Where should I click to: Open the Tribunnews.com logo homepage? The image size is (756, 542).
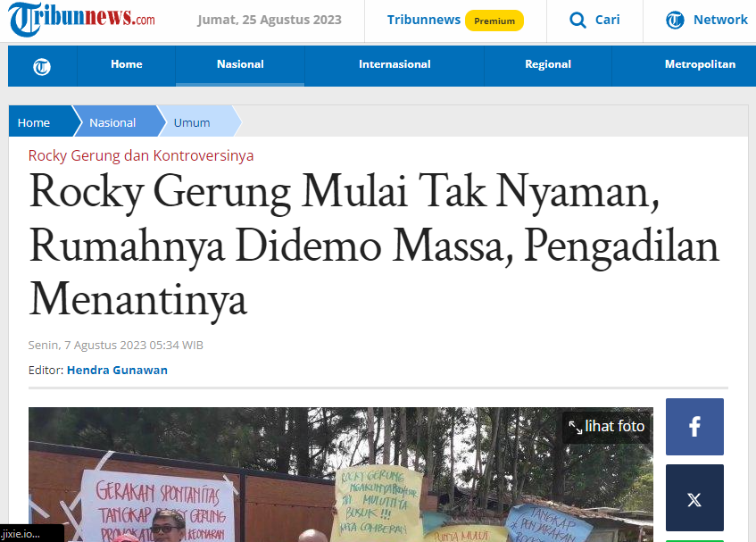click(82, 20)
